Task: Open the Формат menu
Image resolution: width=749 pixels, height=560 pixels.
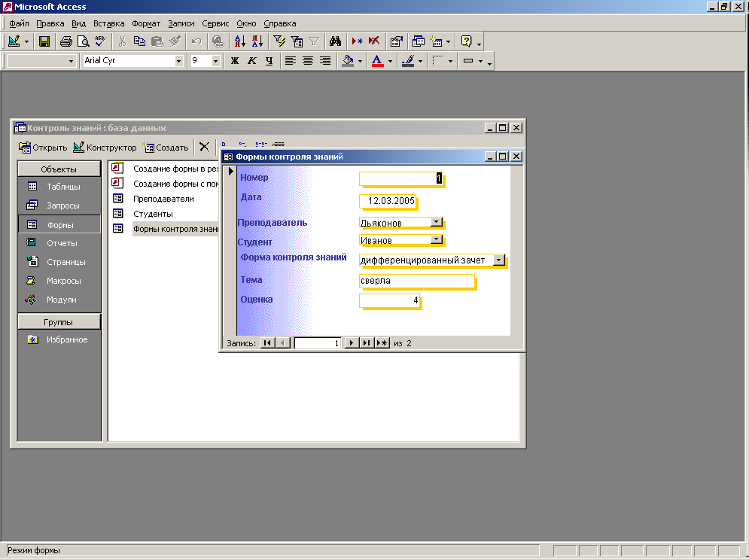Action: 146,23
